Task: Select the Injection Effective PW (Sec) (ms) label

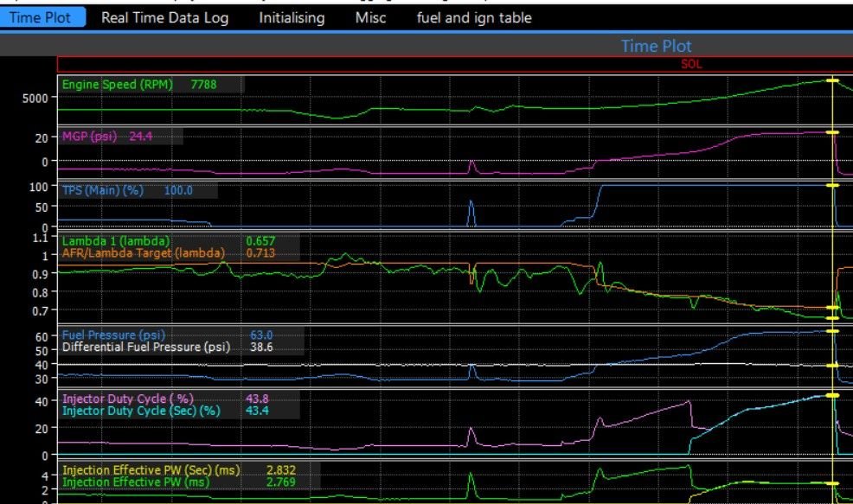Action: pyautogui.click(x=151, y=469)
